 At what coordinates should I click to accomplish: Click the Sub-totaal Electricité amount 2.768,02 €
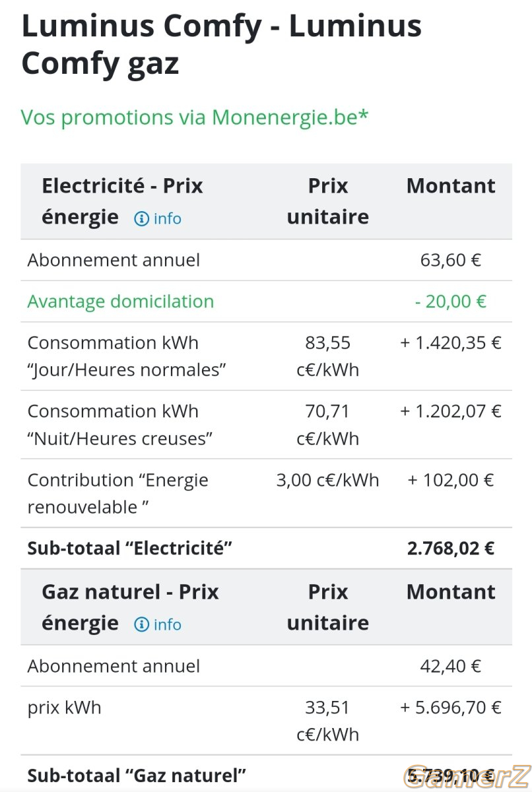451,548
